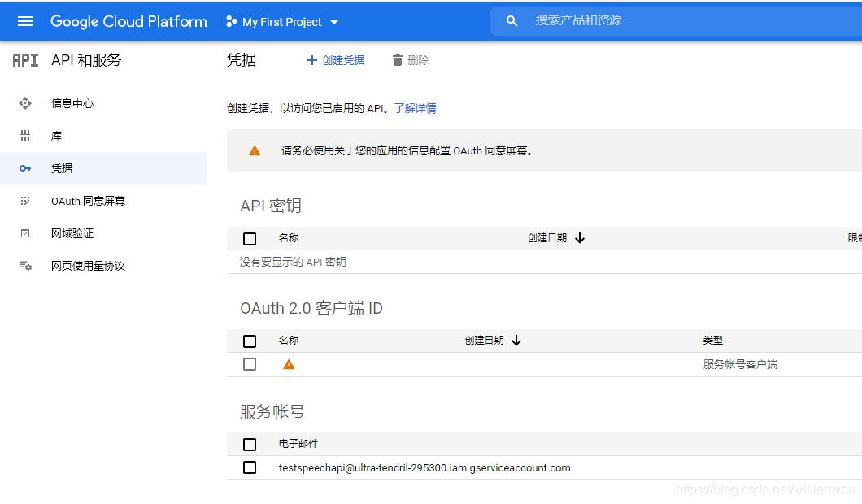862x504 pixels.
Task: Click API 密钥 创建日期 sort arrow
Action: [x=580, y=238]
